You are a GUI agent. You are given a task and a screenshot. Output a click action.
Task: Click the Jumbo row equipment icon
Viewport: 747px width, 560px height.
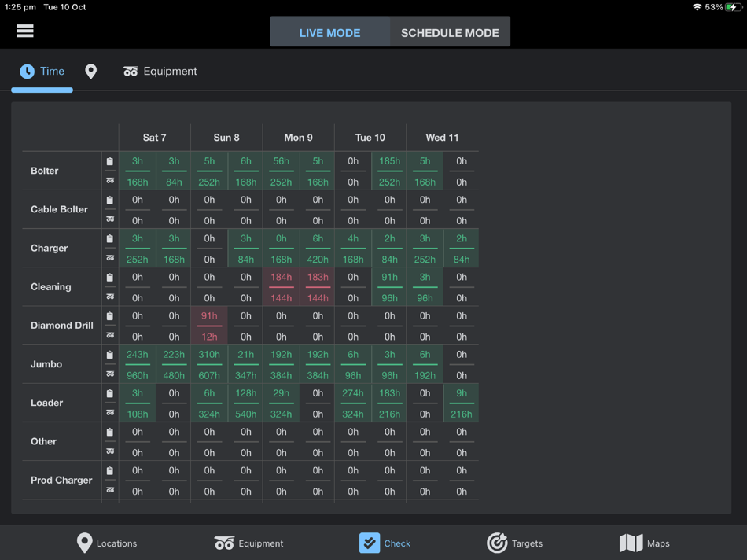110,374
